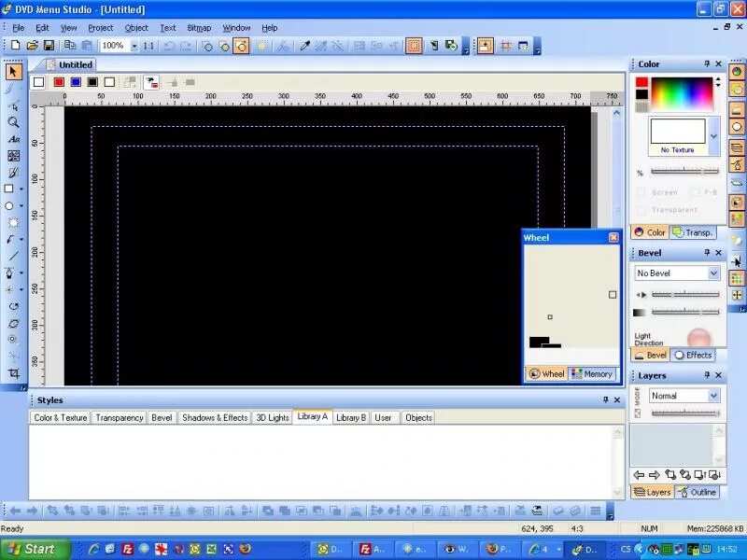Viewport: 747px width, 560px height.
Task: Select the Rectangle shape tool
Action: click(9, 189)
